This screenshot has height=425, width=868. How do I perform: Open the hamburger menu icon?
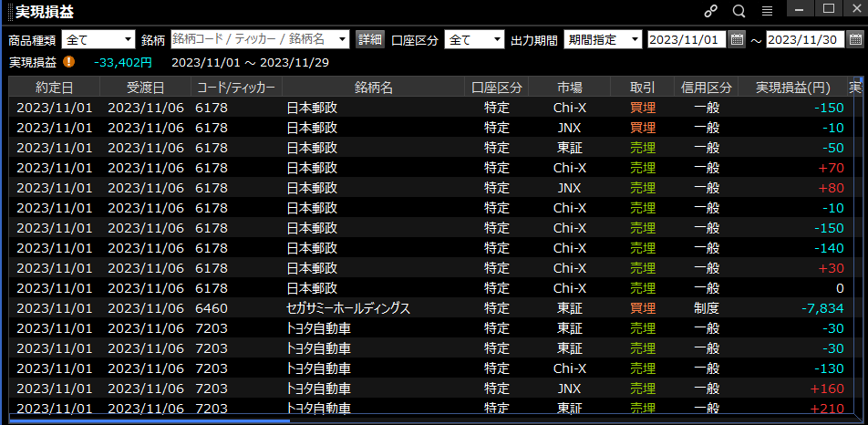pos(767,11)
